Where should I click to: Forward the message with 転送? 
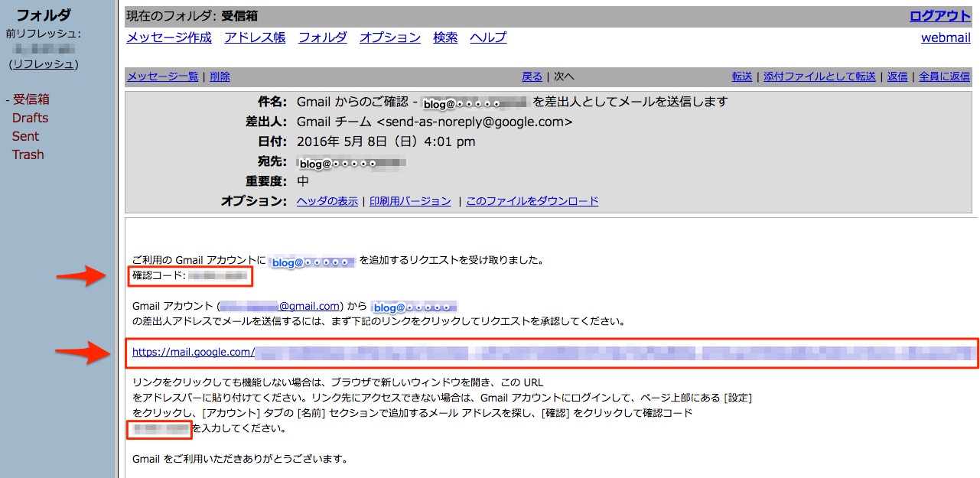[x=742, y=76]
